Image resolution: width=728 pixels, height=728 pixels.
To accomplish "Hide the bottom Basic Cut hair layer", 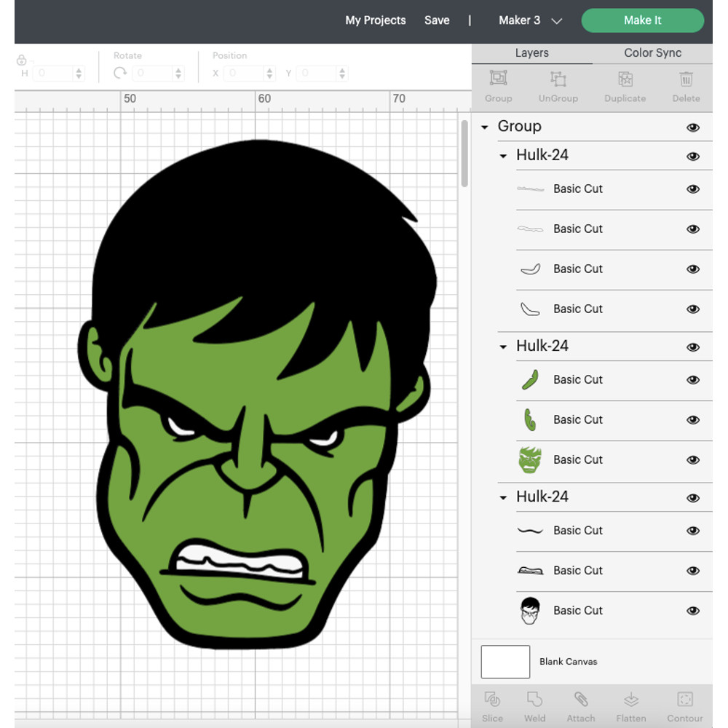I will click(693, 611).
